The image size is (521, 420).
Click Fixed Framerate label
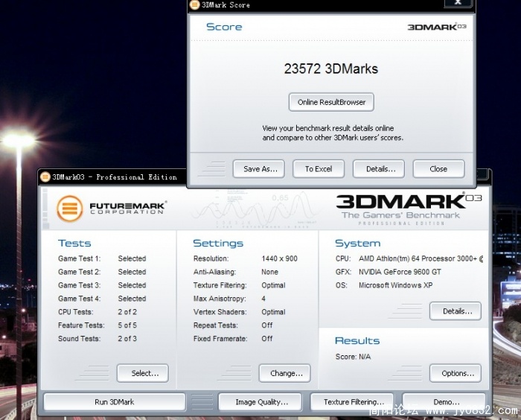(220, 338)
